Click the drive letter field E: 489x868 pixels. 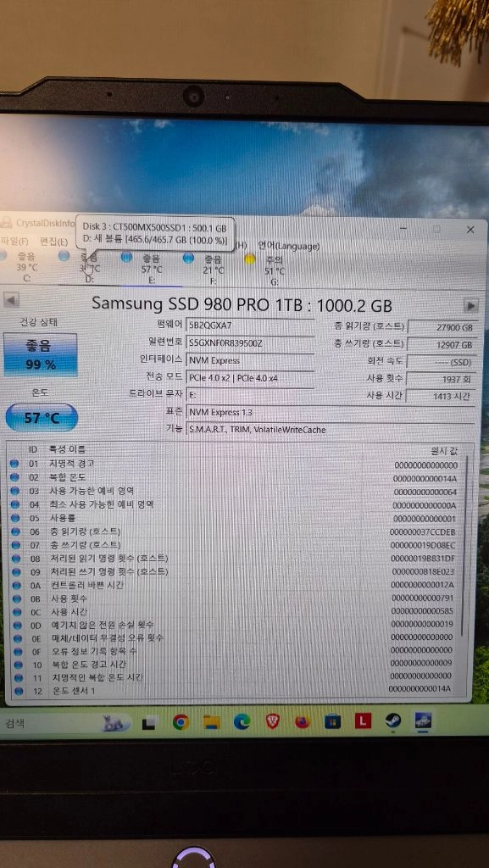click(x=250, y=395)
